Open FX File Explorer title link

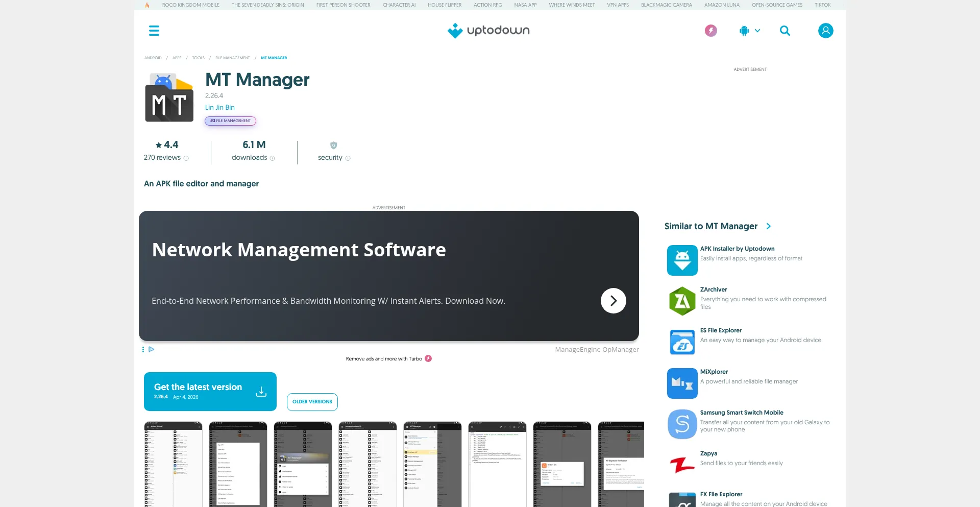pyautogui.click(x=721, y=494)
